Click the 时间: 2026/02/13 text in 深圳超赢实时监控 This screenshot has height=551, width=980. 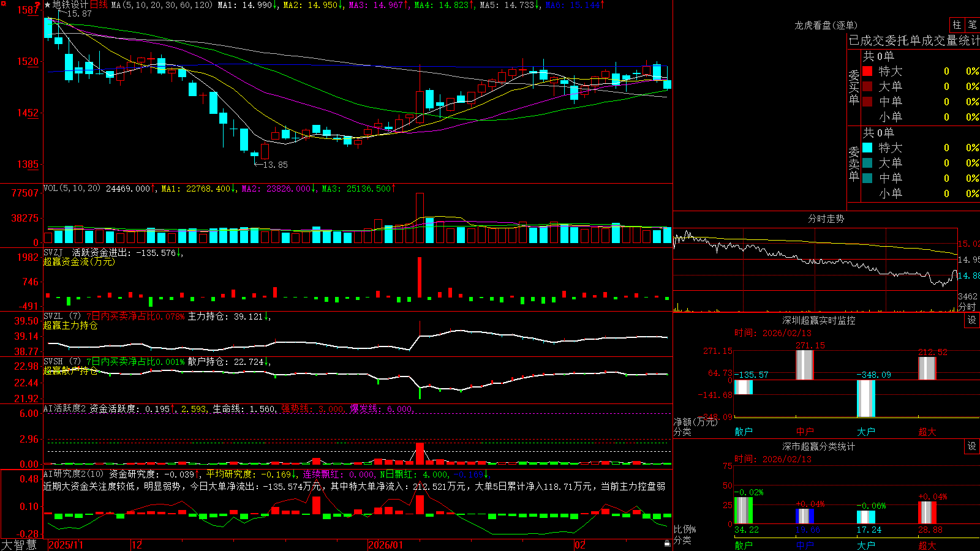tap(773, 333)
